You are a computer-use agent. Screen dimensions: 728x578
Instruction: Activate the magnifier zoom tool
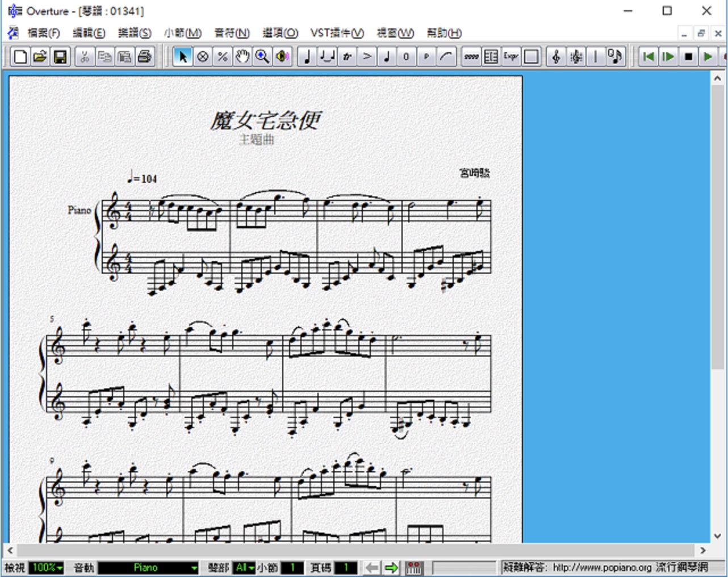262,57
